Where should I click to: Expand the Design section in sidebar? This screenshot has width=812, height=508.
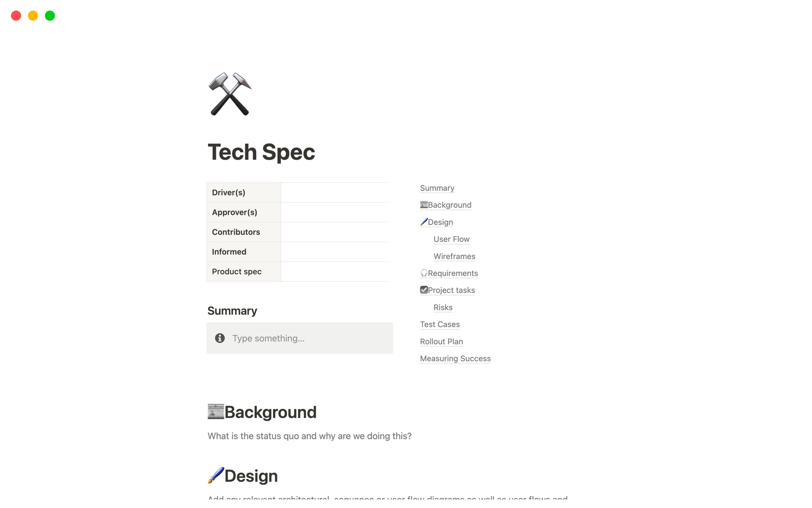437,221
